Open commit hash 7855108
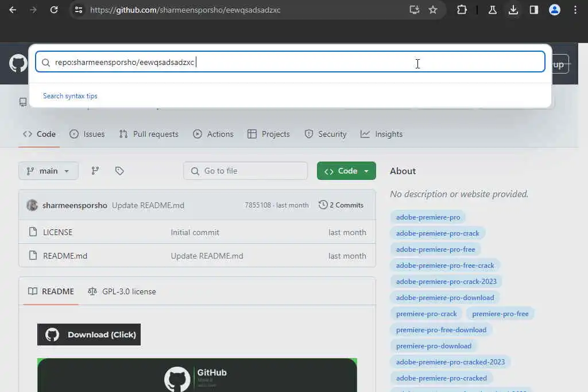 click(258, 205)
